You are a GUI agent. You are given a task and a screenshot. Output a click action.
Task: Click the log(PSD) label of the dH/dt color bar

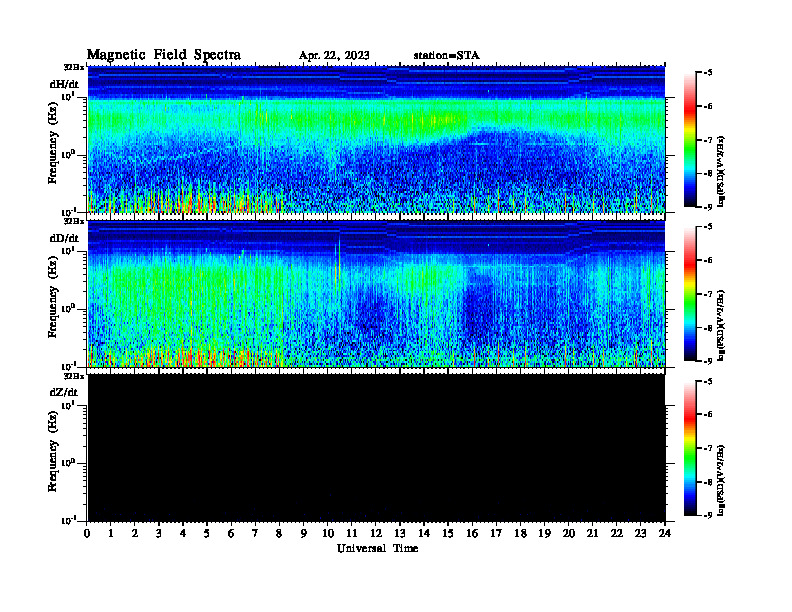[x=721, y=171]
